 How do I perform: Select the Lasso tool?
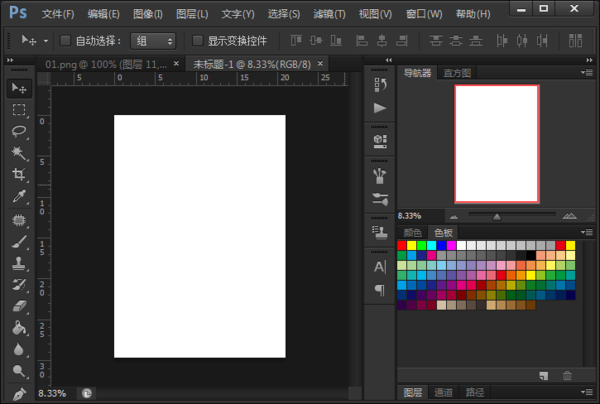pos(19,131)
